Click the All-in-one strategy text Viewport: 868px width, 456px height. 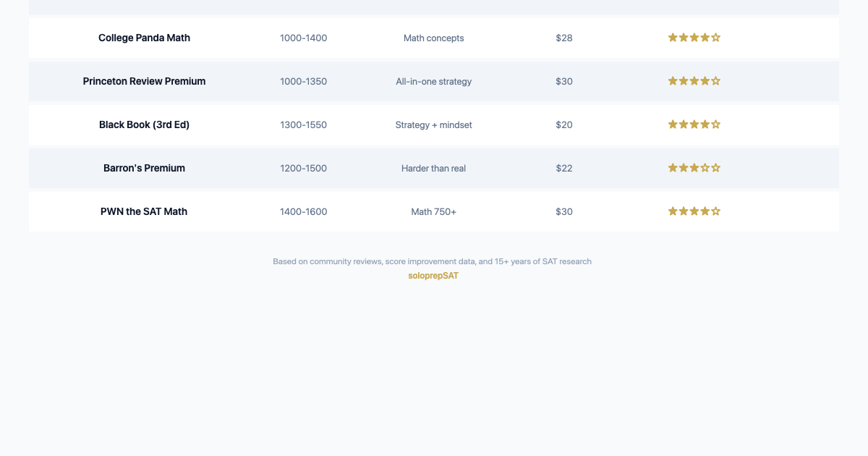pos(434,81)
